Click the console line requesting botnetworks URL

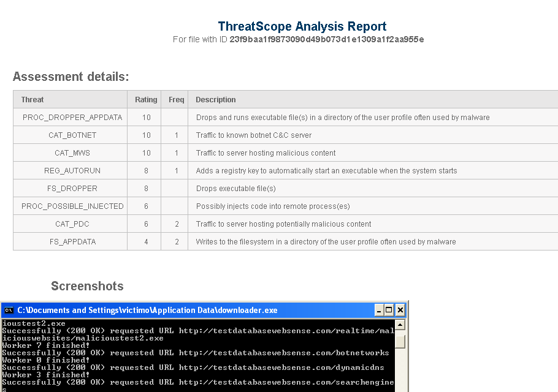(196, 353)
